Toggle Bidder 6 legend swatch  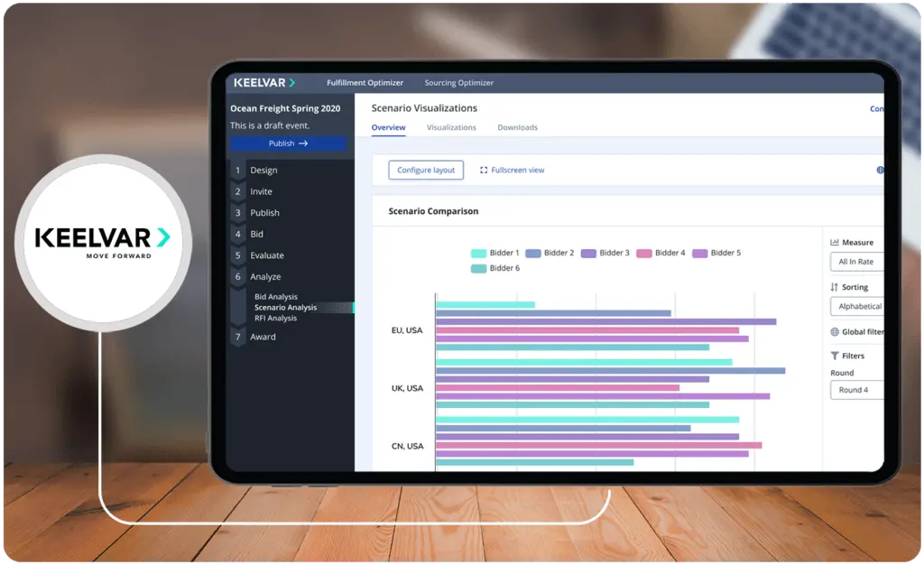[x=478, y=269]
